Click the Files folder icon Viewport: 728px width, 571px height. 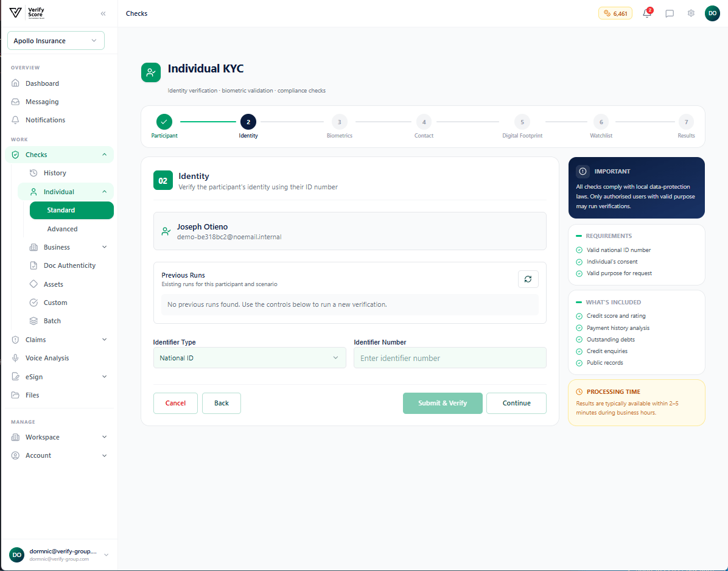pos(15,395)
